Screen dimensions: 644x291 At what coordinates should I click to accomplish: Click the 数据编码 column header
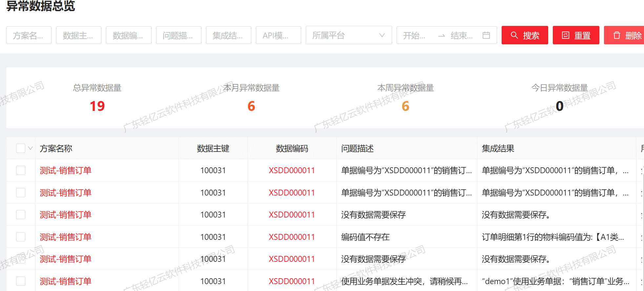tap(292, 148)
